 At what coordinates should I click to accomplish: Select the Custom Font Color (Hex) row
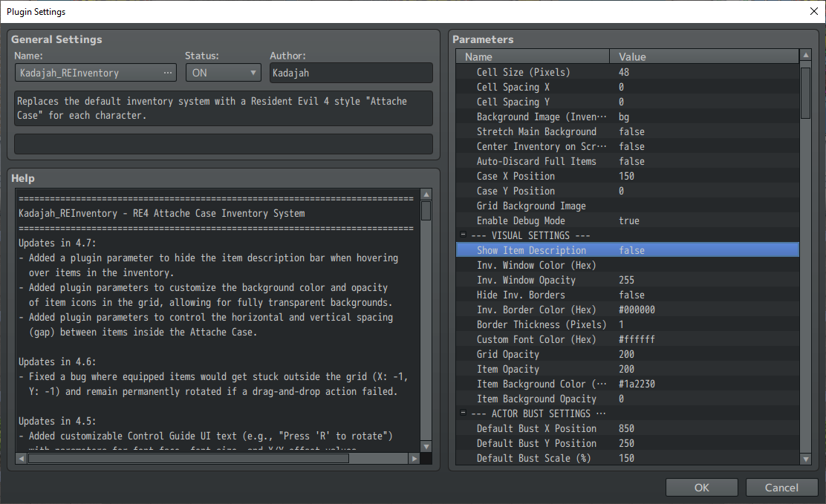pos(628,339)
